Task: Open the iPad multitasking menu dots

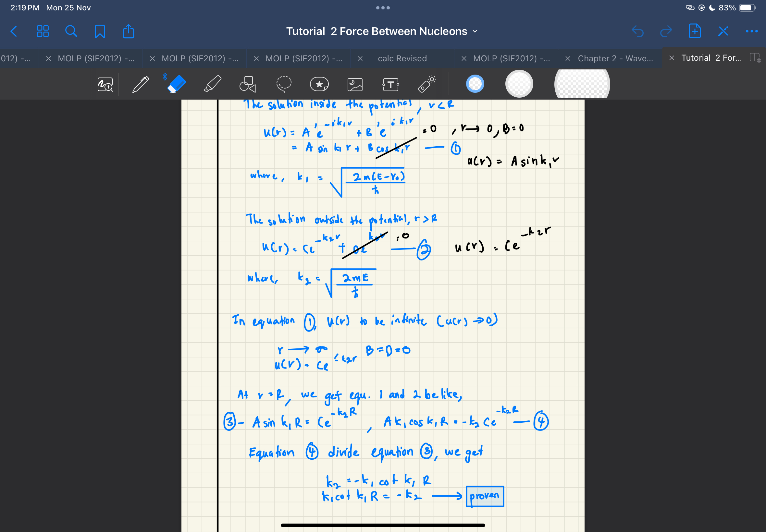Action: 383,7
